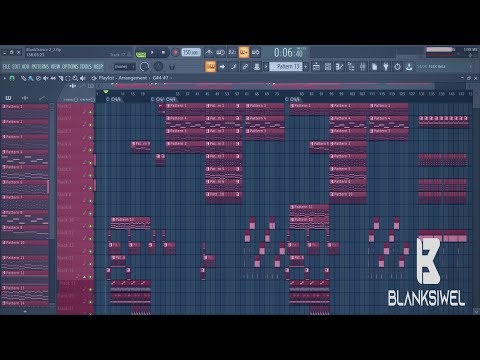480x360 pixels.
Task: Open the PATTERNS menu
Action: [40, 66]
